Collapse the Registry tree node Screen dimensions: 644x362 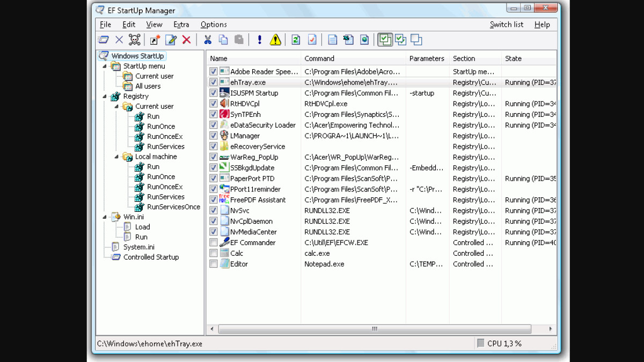(105, 97)
